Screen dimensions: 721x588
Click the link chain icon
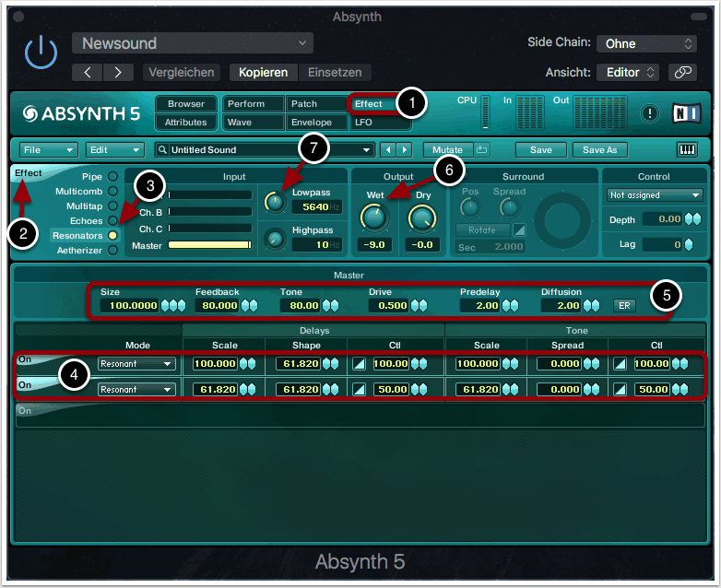682,72
